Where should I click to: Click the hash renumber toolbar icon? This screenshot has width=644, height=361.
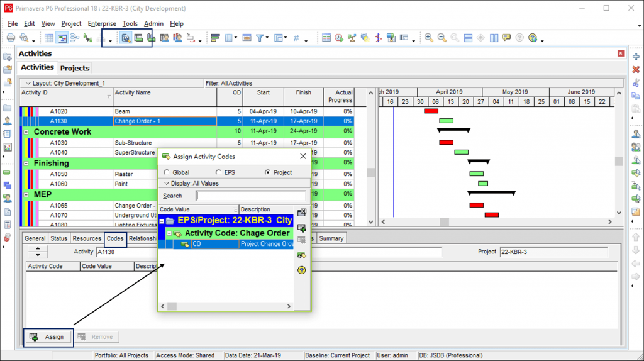pos(296,38)
